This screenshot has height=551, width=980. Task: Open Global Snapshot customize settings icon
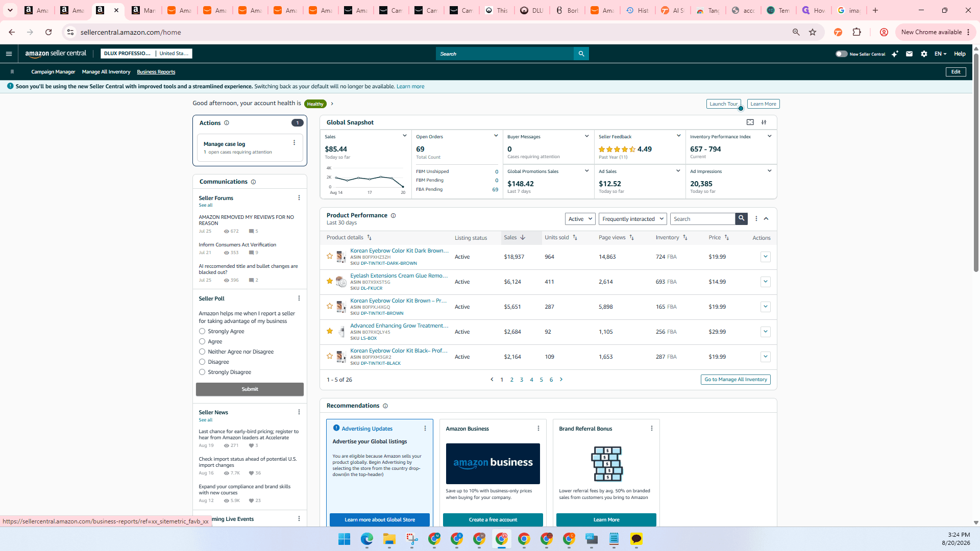(x=764, y=122)
